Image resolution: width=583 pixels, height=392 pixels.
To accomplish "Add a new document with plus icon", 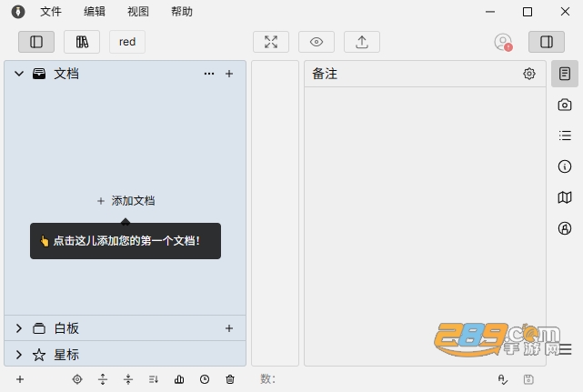I will 229,74.
